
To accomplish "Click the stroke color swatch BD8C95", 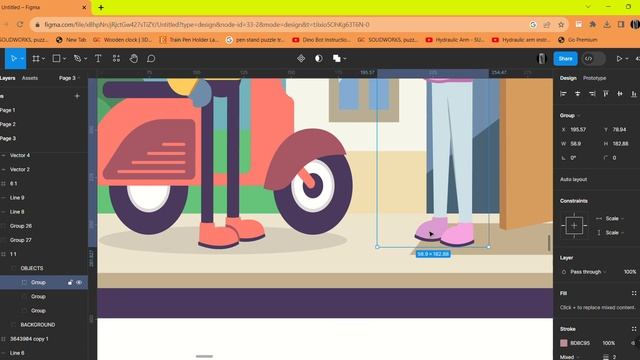I will coord(564,343).
